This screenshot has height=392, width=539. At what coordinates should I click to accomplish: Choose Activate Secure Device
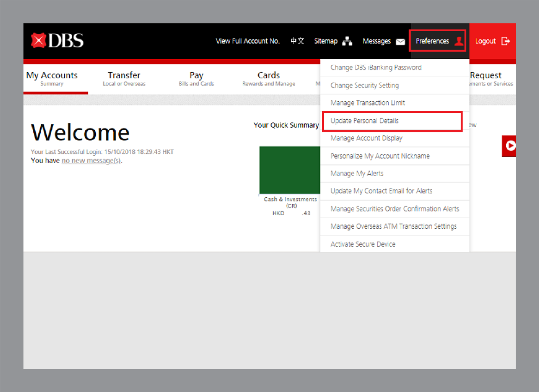click(x=363, y=244)
